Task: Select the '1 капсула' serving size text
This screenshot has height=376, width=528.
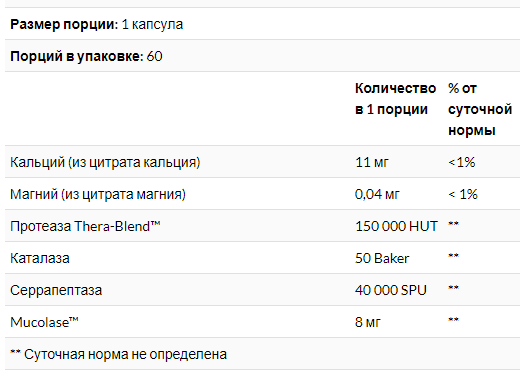Action: pyautogui.click(x=153, y=25)
